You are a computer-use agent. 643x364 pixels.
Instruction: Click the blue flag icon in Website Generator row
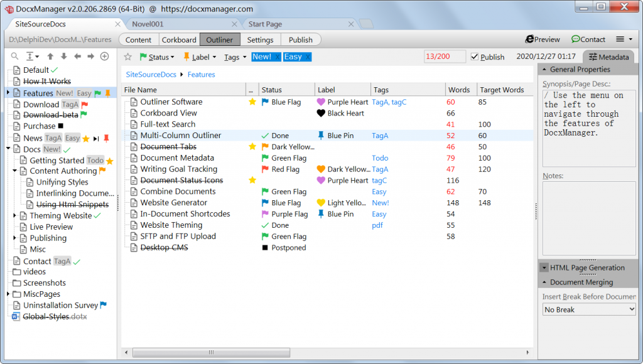[x=265, y=203]
